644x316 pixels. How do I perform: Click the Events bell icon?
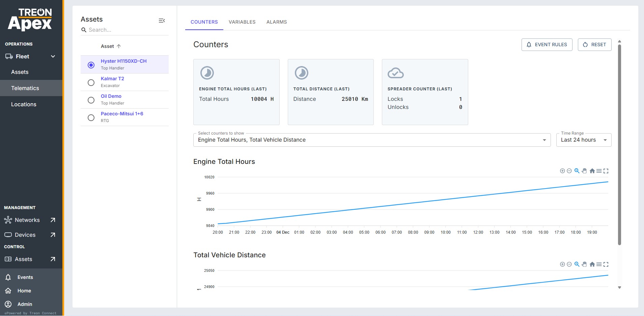(8, 277)
